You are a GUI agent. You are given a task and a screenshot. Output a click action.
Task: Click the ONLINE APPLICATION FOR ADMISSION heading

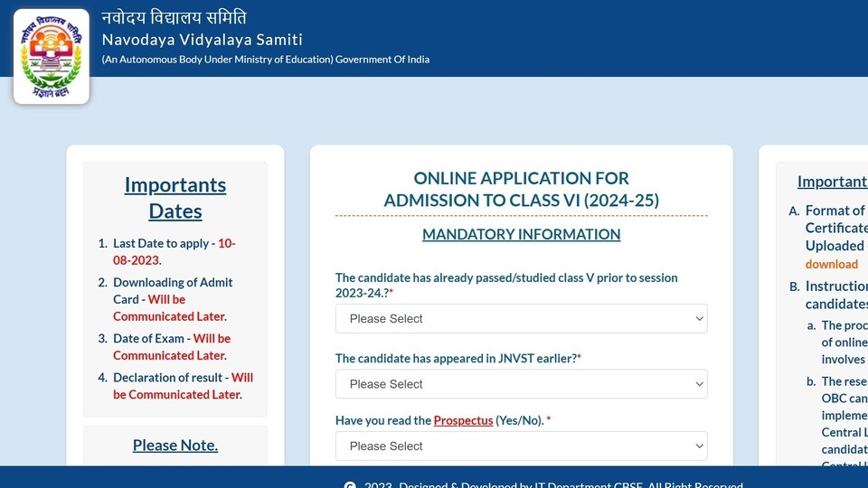coord(521,189)
